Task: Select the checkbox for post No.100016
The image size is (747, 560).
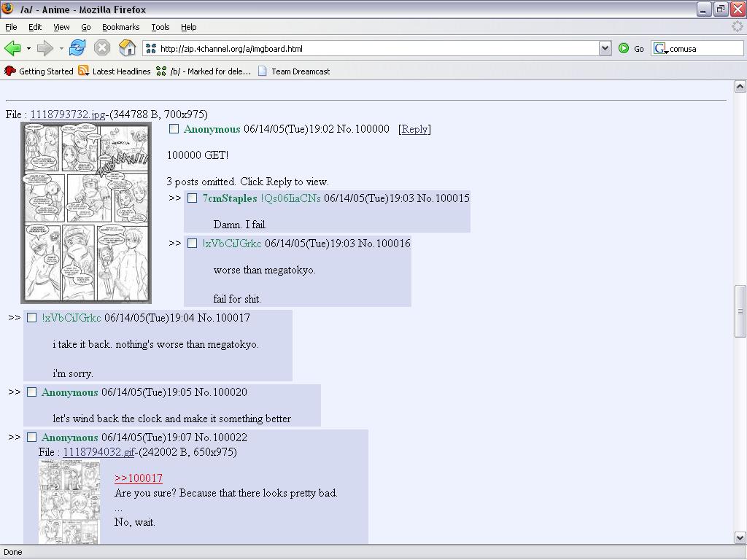Action: 192,244
